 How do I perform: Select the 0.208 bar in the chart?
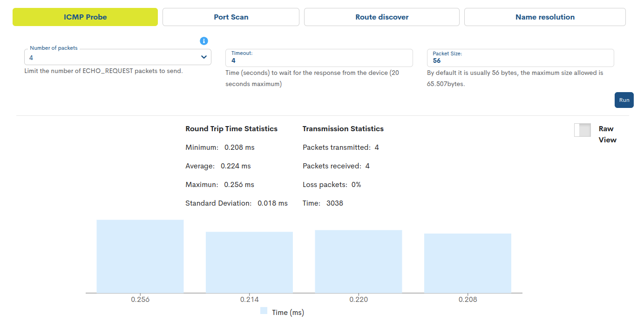click(468, 263)
